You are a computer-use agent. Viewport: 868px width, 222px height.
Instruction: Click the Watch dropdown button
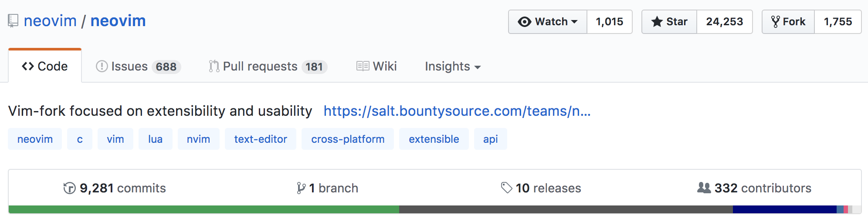click(x=548, y=22)
